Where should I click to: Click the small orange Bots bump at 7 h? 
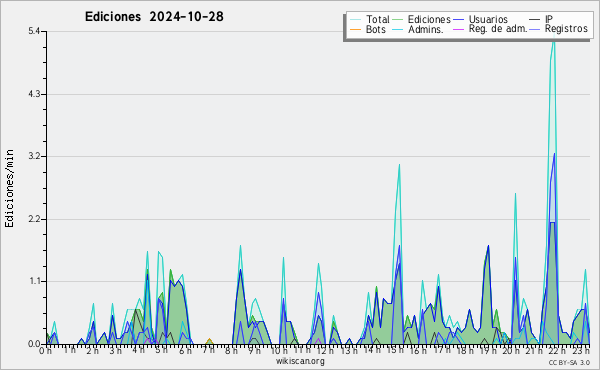pos(209,340)
